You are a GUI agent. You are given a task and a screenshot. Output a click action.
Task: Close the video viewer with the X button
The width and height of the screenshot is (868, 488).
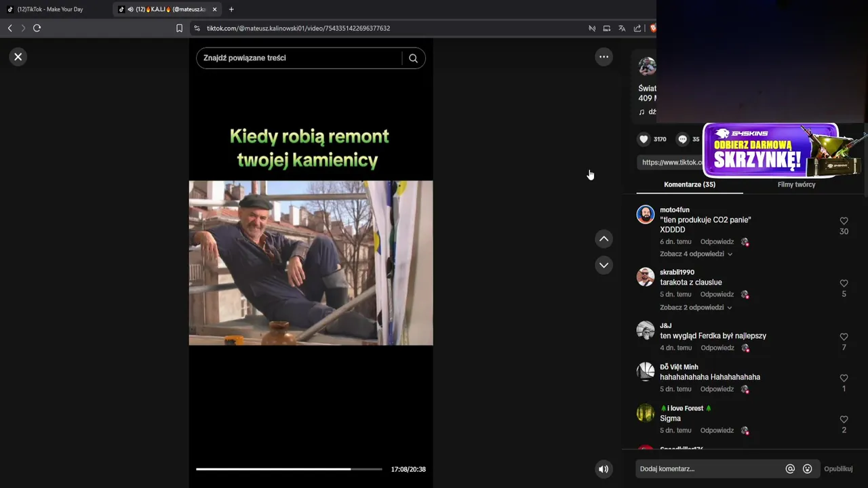pyautogui.click(x=18, y=57)
